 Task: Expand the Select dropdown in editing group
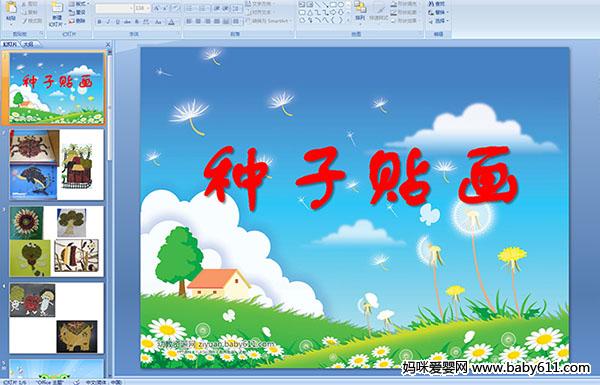tap(439, 21)
